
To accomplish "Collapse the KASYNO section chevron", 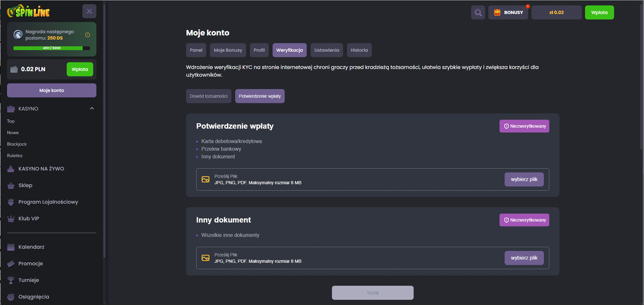I will (x=91, y=109).
